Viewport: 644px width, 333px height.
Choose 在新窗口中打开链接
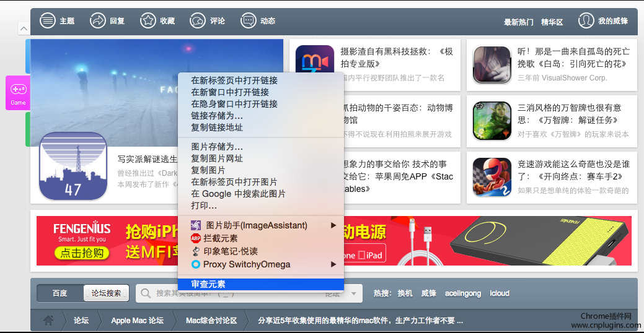tap(261, 92)
